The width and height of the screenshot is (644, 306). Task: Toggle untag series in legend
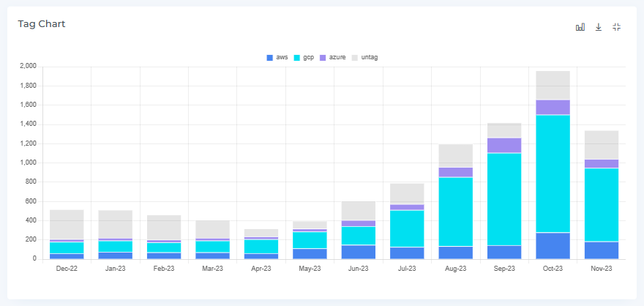370,57
